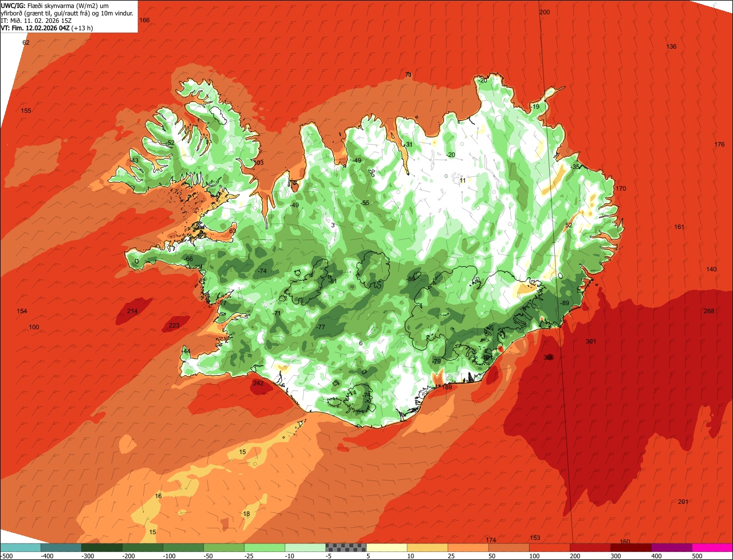Click the map value '189' on the south coast
Viewport: 733px width, 560px height.
tap(447, 387)
